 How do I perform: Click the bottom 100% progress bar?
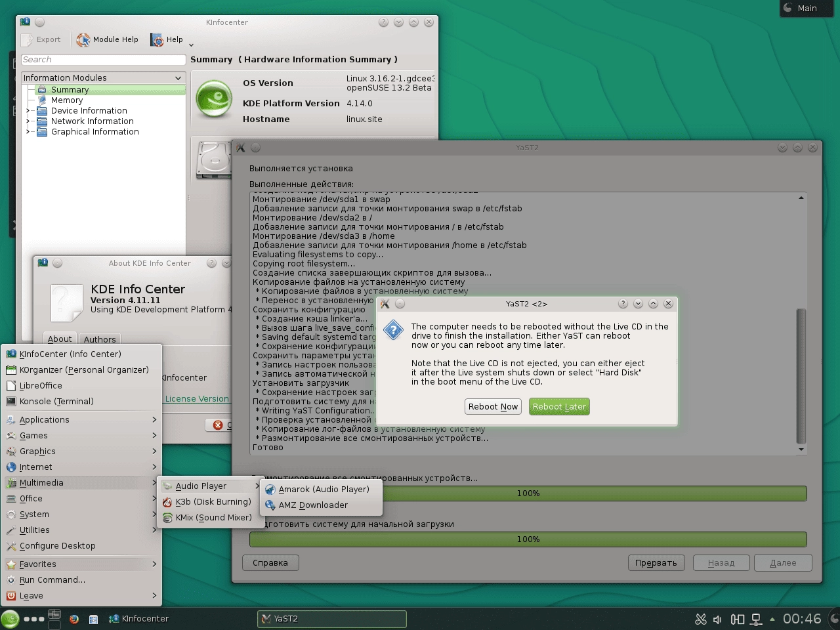[528, 539]
